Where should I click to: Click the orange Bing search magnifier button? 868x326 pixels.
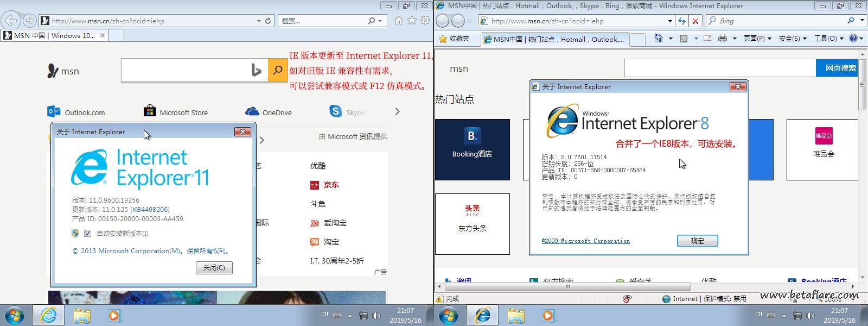278,70
